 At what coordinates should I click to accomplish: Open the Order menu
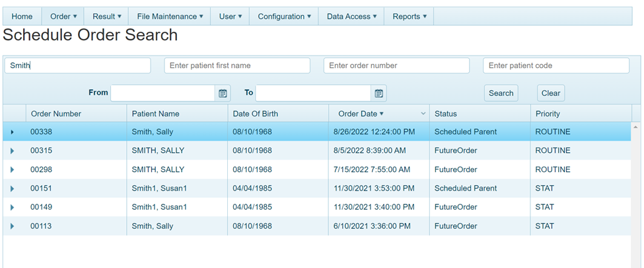(x=63, y=17)
